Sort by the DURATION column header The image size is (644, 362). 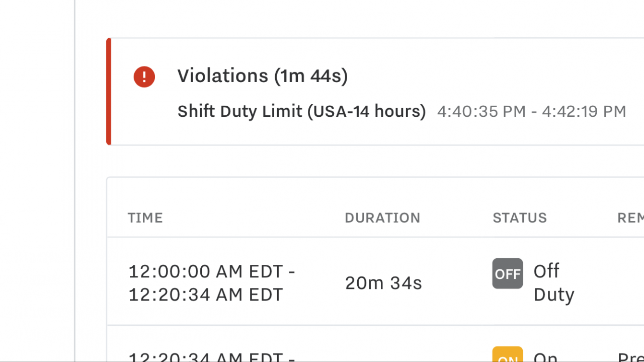click(x=382, y=218)
